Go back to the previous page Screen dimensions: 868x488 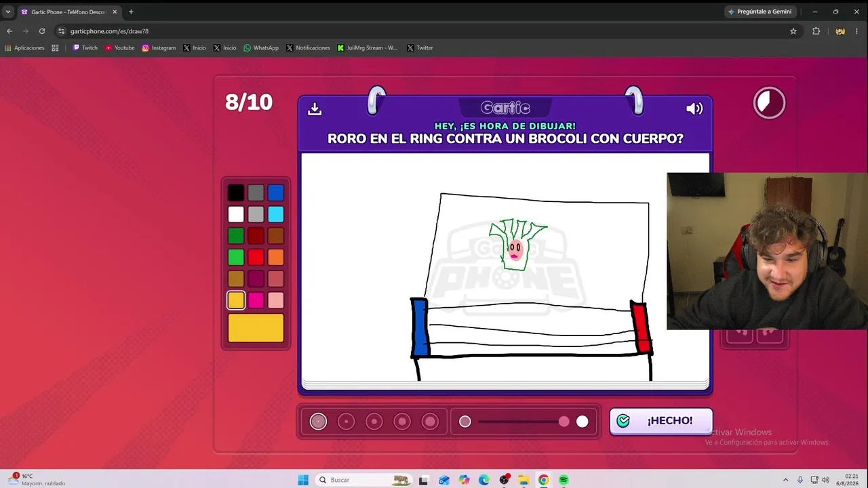(9, 31)
